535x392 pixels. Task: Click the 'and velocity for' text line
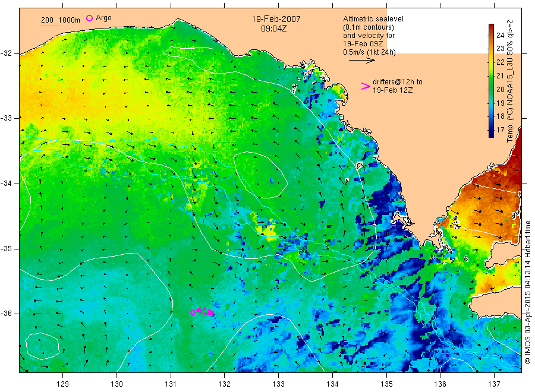[x=369, y=36]
